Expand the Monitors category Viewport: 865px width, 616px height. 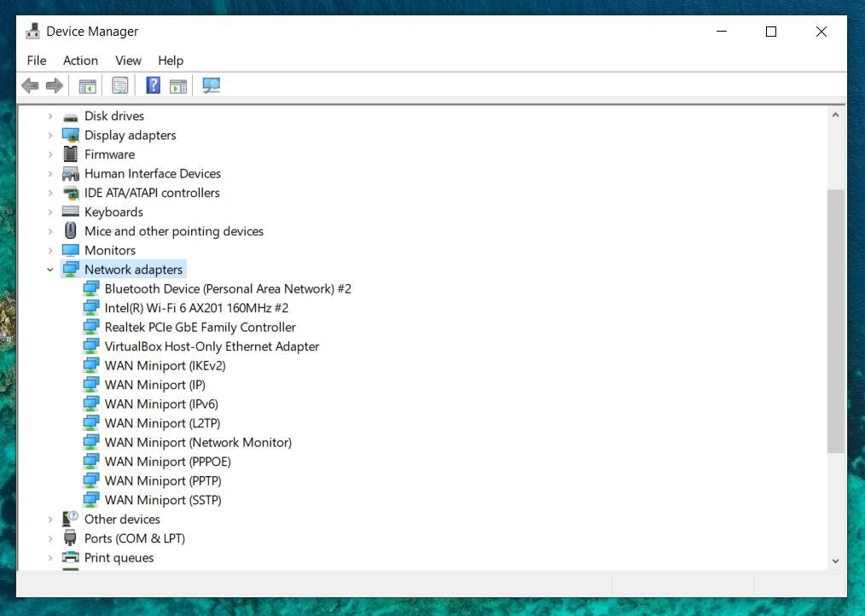(50, 251)
